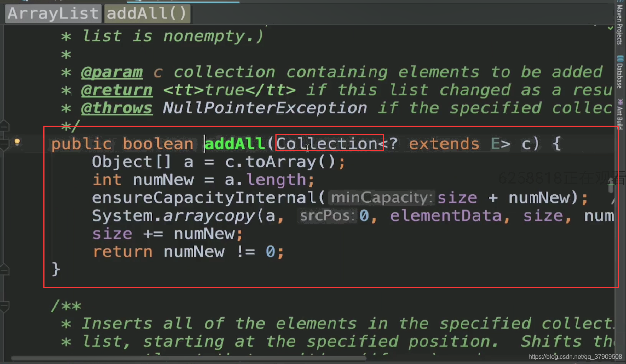Click 'extends E>' in the signature
Screen dimensions: 626x364
click(460, 144)
